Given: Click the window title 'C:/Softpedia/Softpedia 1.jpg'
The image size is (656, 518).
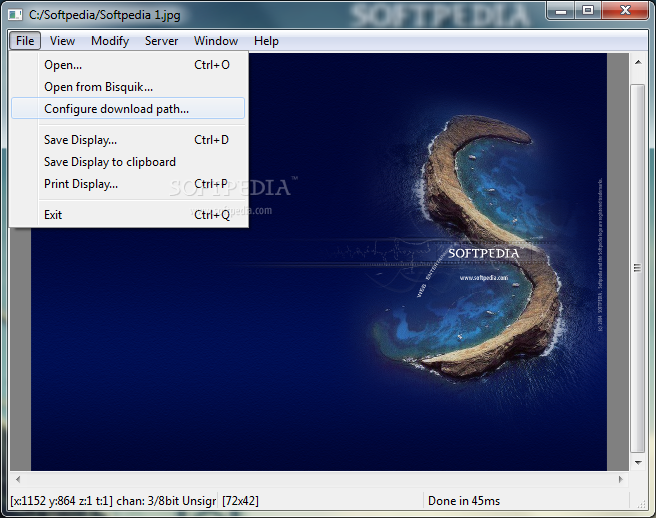Looking at the screenshot, I should 105,15.
